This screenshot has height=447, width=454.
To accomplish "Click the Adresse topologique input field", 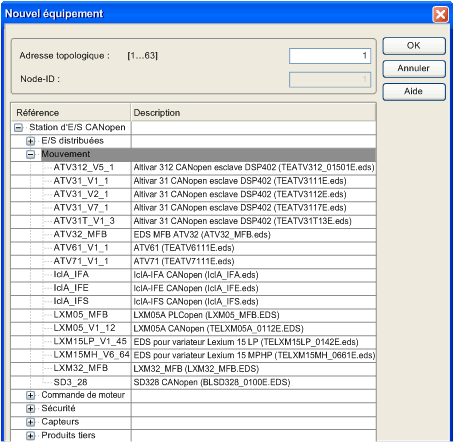I will [330, 56].
